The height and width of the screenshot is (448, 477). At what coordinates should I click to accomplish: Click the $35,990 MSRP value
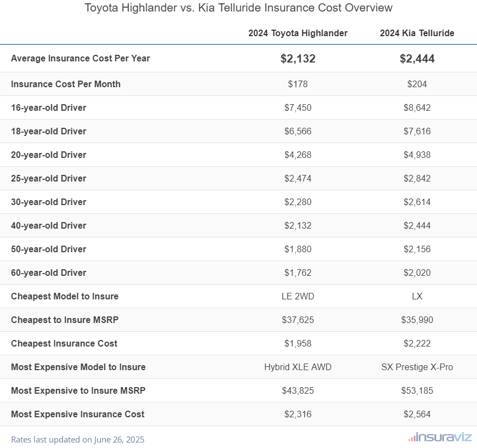(x=417, y=320)
